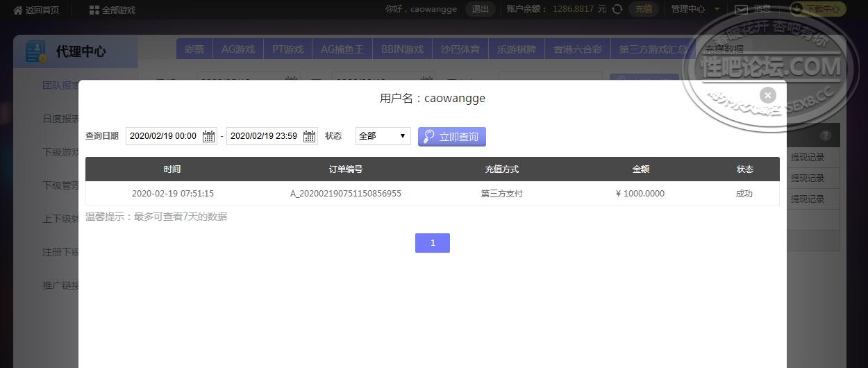The image size is (868, 368).
Task: Close the dialog with the round X button
Action: click(767, 95)
